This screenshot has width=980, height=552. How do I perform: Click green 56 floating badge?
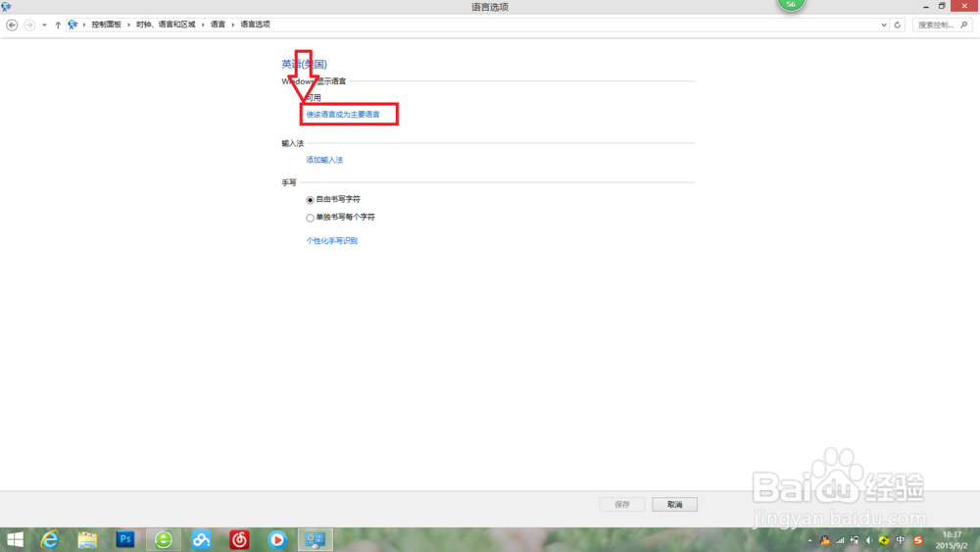(791, 5)
